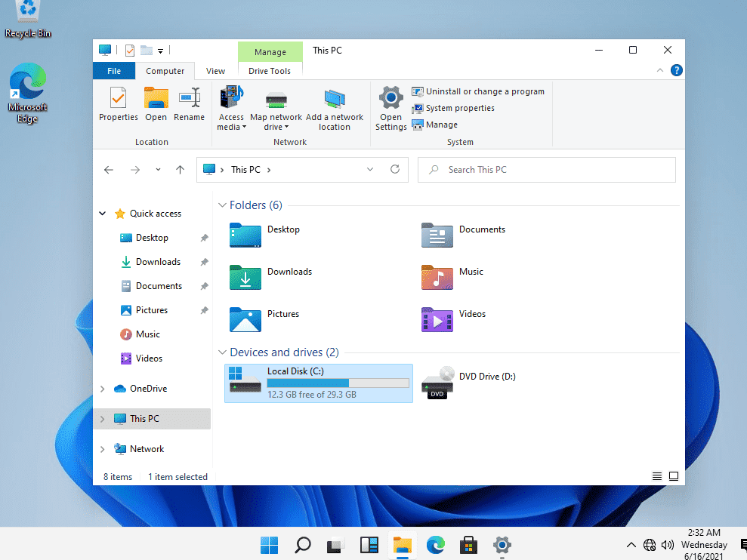Click the Forward navigation arrow
This screenshot has width=747, height=560.
pos(135,170)
